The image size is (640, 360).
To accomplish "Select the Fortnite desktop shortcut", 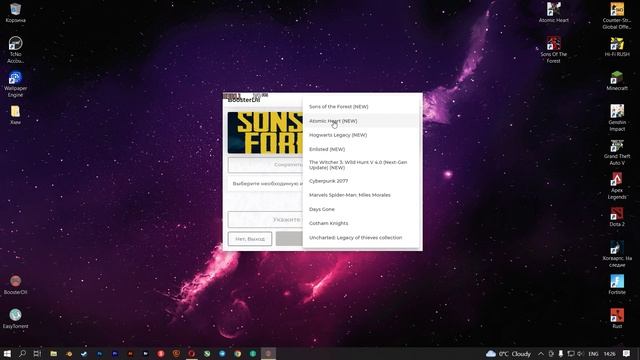I will tap(617, 284).
